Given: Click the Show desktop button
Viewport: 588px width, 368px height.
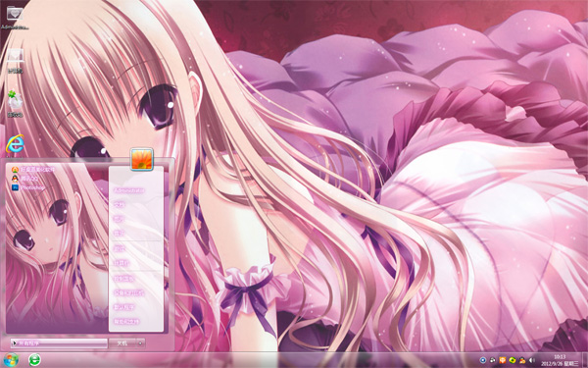Looking at the screenshot, I should 585,360.
